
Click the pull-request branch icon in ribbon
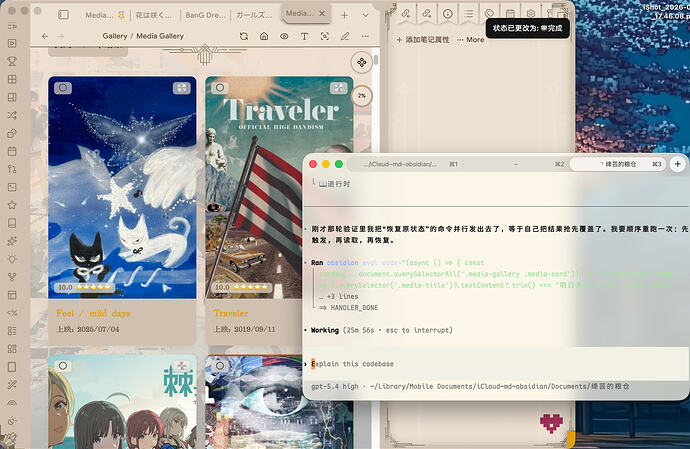(x=12, y=169)
